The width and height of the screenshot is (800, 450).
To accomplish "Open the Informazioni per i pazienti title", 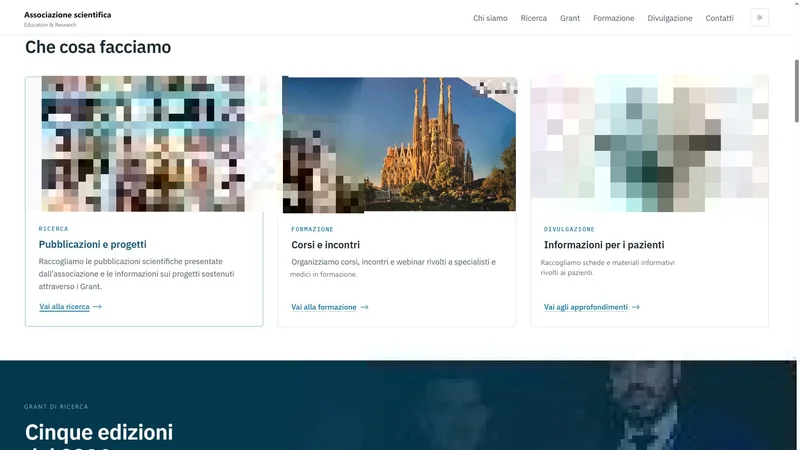I will click(604, 245).
